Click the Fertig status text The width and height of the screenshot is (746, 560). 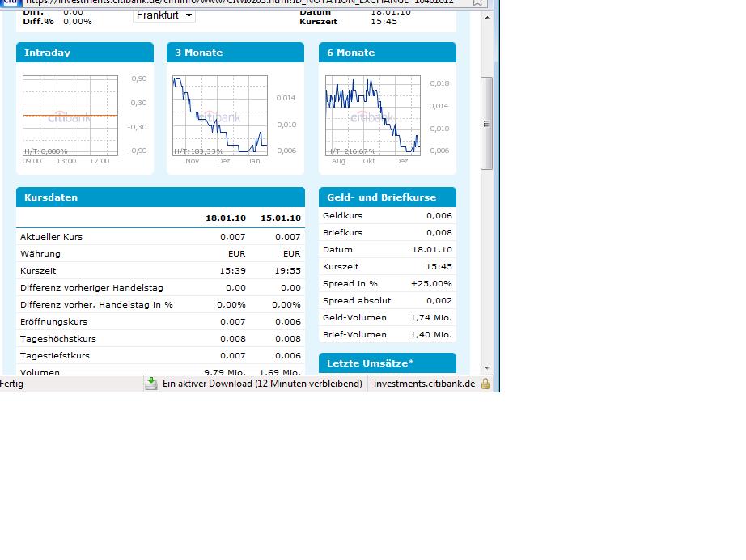11,384
